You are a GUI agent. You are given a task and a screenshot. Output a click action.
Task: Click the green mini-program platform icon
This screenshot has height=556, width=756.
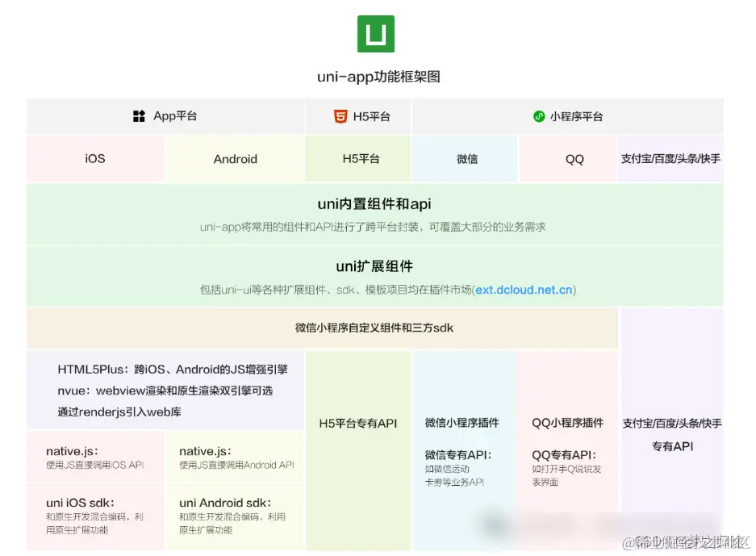pos(538,116)
